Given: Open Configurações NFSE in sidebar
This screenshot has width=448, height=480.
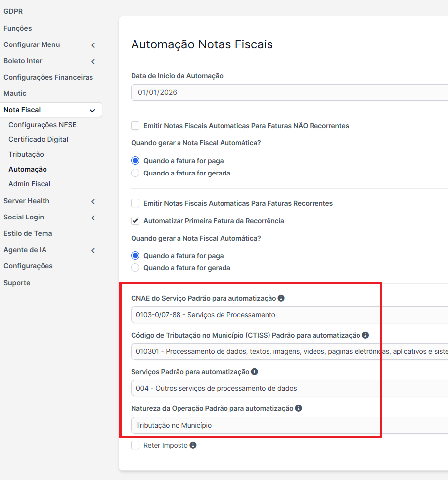Looking at the screenshot, I should click(x=43, y=125).
